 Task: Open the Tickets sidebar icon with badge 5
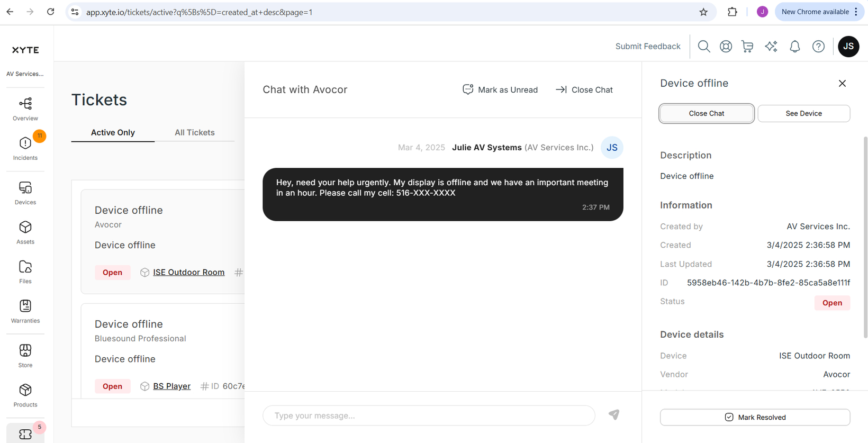pyautogui.click(x=25, y=433)
